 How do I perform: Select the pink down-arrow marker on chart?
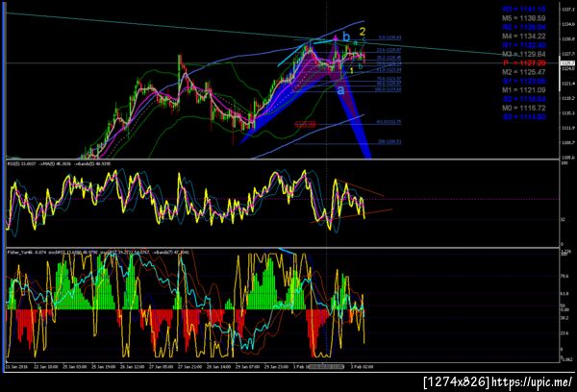click(336, 37)
